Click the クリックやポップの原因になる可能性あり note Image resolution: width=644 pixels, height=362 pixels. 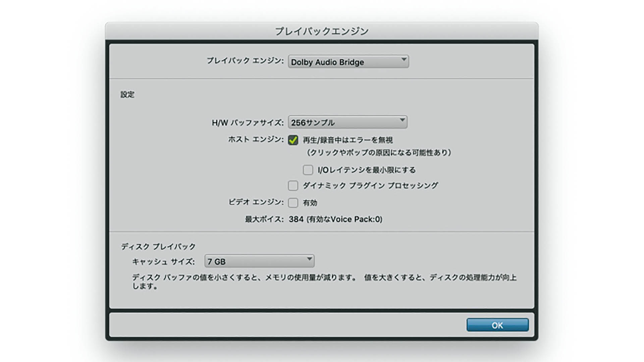click(x=379, y=153)
